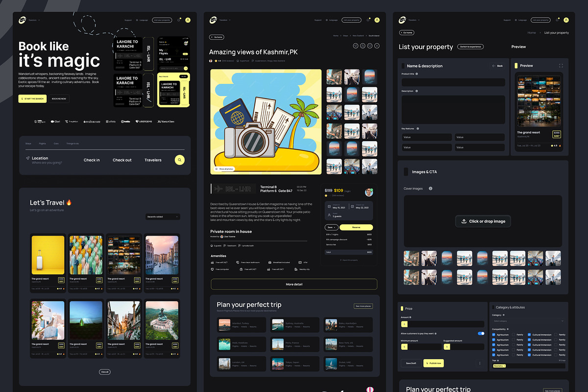Click the Booking now button
This screenshot has width=588, height=392.
59,98
